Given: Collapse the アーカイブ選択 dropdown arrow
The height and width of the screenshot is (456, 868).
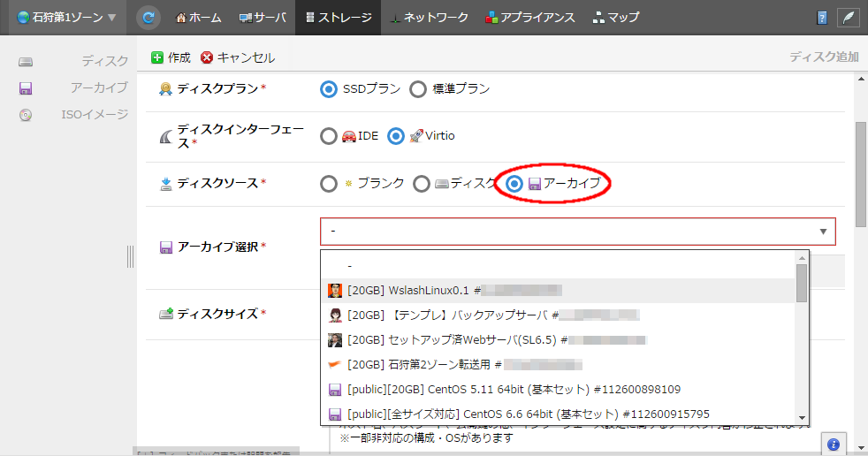Looking at the screenshot, I should [823, 232].
